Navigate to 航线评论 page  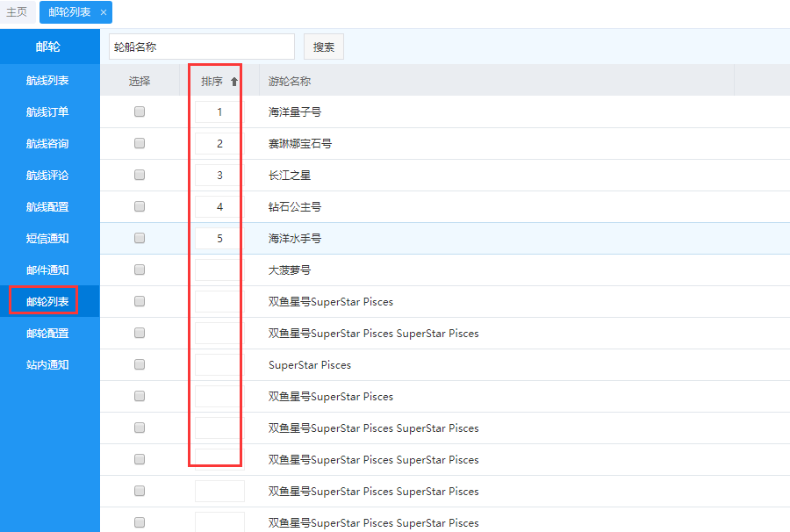point(47,176)
